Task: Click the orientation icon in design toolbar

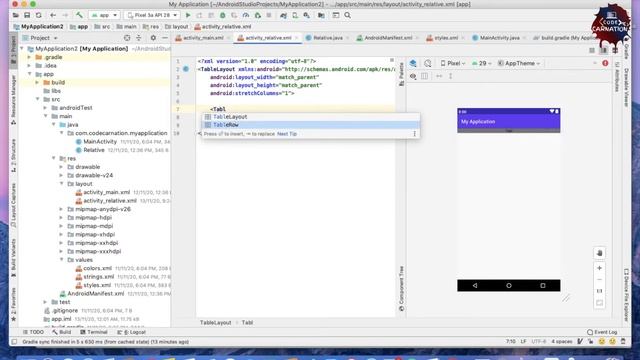Action: 427,63
